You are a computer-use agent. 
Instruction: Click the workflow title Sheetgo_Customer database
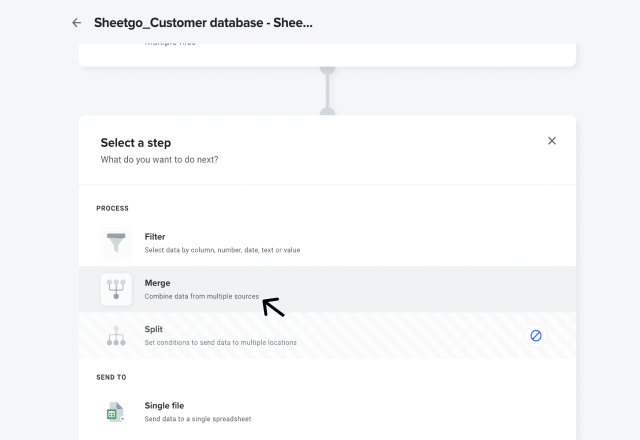(203, 23)
